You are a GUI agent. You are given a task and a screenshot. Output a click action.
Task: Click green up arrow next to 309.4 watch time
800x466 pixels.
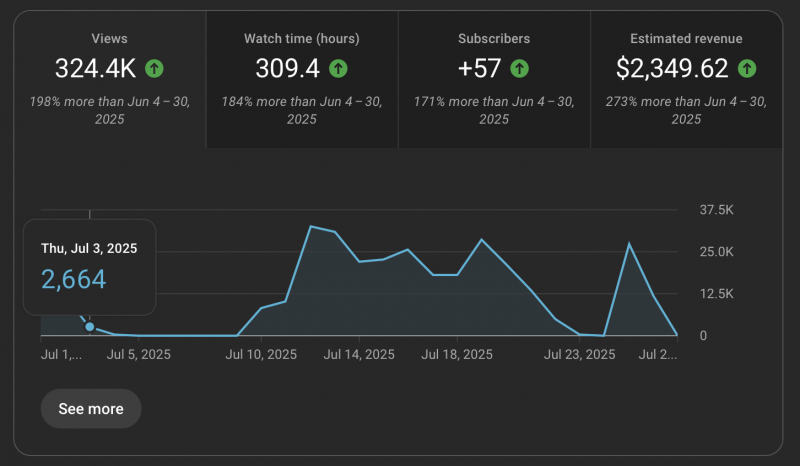[x=339, y=68]
